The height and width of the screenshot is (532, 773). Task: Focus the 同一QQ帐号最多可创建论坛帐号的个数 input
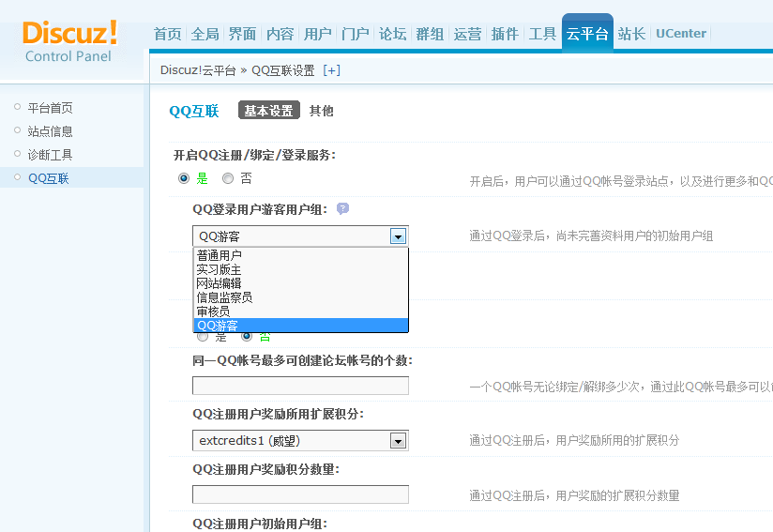(300, 386)
